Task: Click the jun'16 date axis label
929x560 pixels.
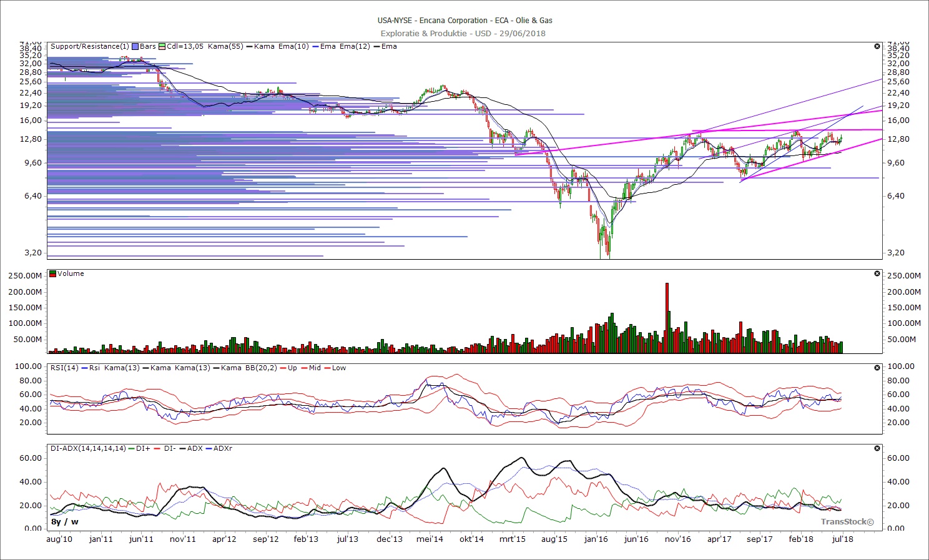Action: pos(636,539)
